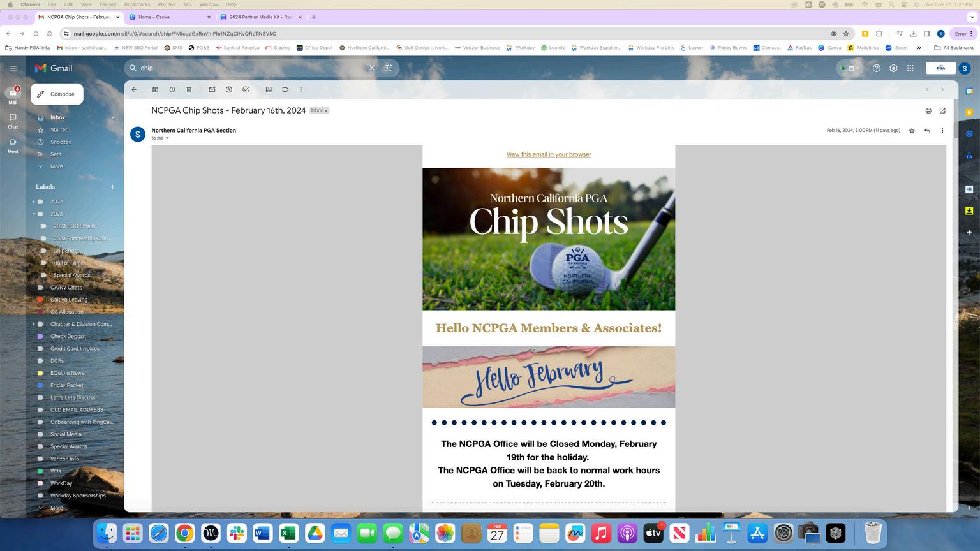Screen dimensions: 980x551
Task: Click 'View this email in your browser' link
Action: pyautogui.click(x=549, y=154)
